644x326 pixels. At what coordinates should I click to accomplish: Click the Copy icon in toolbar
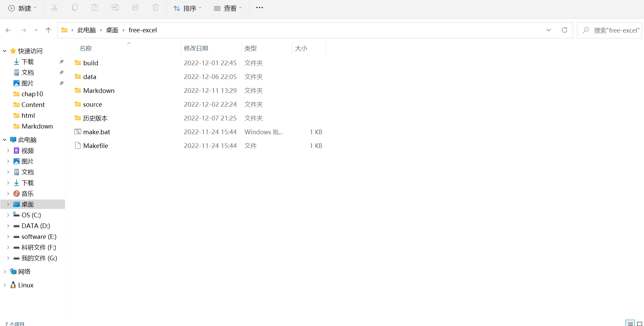tap(75, 8)
